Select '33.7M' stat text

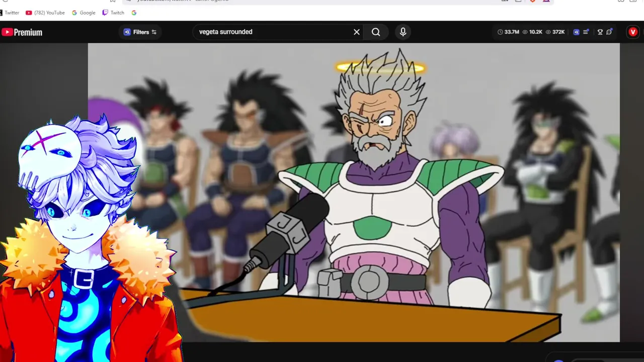point(512,32)
